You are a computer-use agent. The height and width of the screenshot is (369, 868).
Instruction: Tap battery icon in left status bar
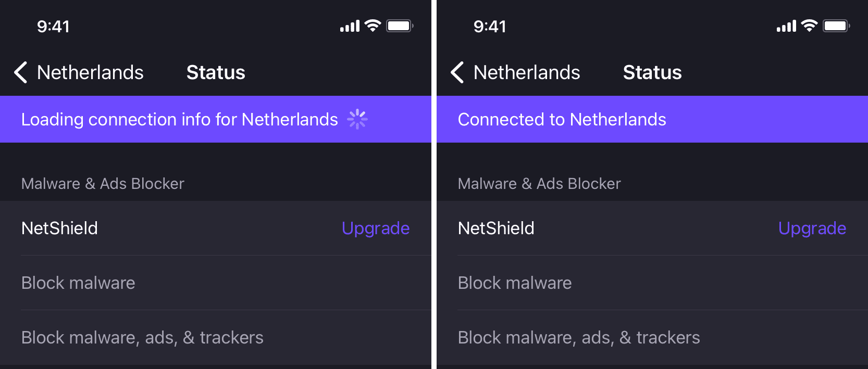[x=400, y=26]
